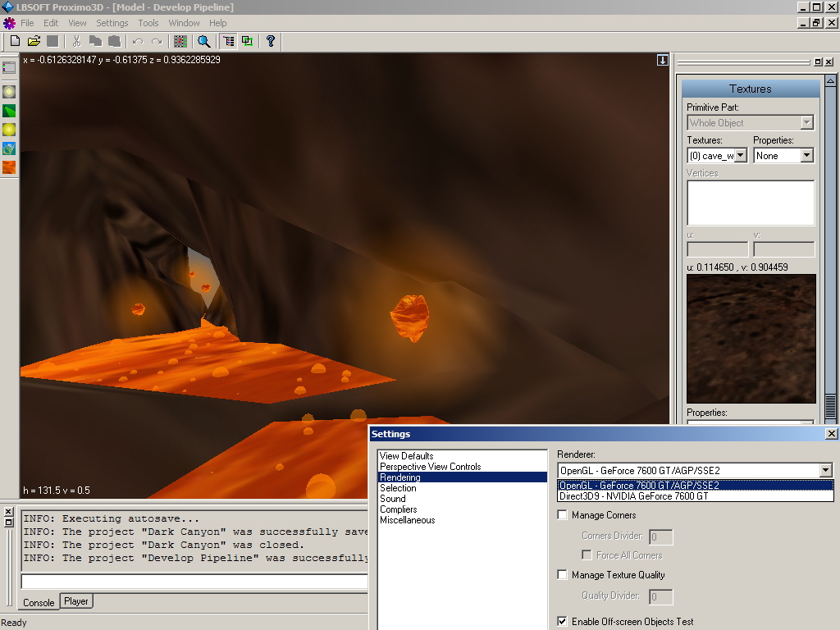840x630 pixels.
Task: Choose Direct3D9 - NVIDIA GeForce 7600 GT renderer
Action: (633, 496)
